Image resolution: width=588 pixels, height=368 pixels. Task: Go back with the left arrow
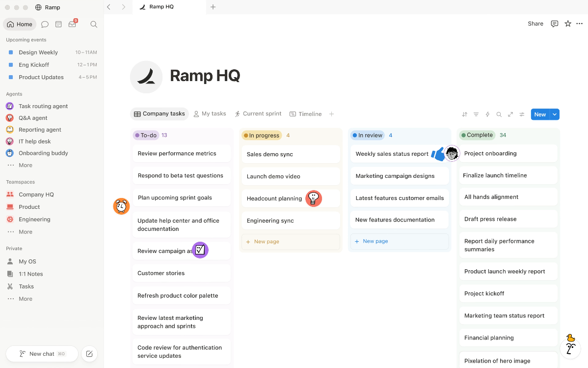point(109,7)
